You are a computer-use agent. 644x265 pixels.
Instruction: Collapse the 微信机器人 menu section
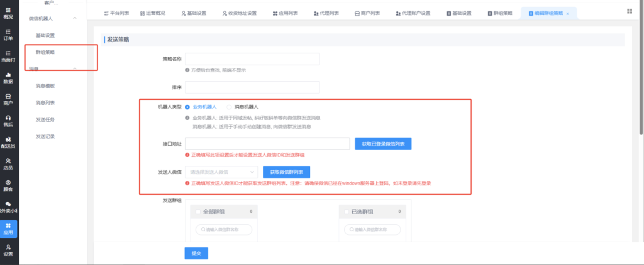coord(75,19)
